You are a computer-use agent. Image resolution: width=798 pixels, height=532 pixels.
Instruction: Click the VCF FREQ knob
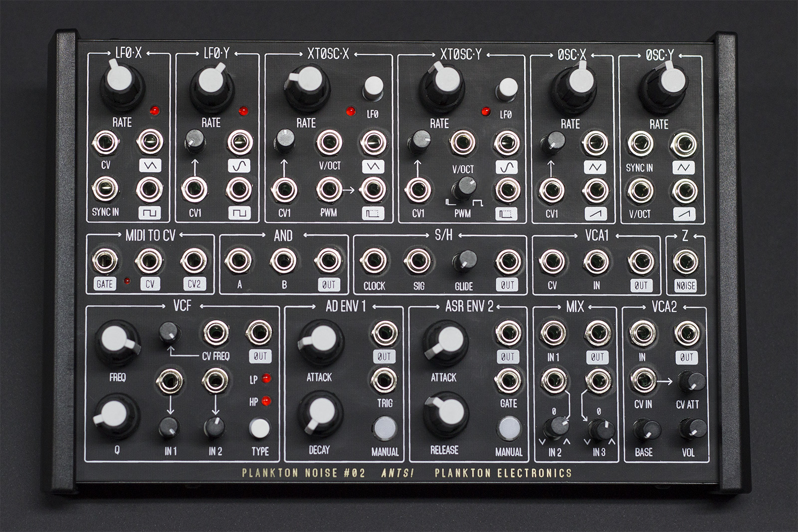point(118,343)
